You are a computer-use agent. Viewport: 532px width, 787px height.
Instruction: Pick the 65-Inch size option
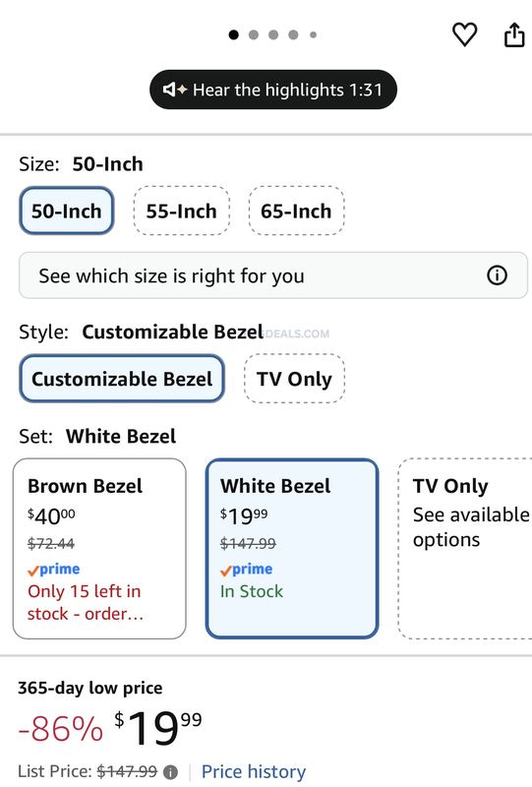(296, 211)
